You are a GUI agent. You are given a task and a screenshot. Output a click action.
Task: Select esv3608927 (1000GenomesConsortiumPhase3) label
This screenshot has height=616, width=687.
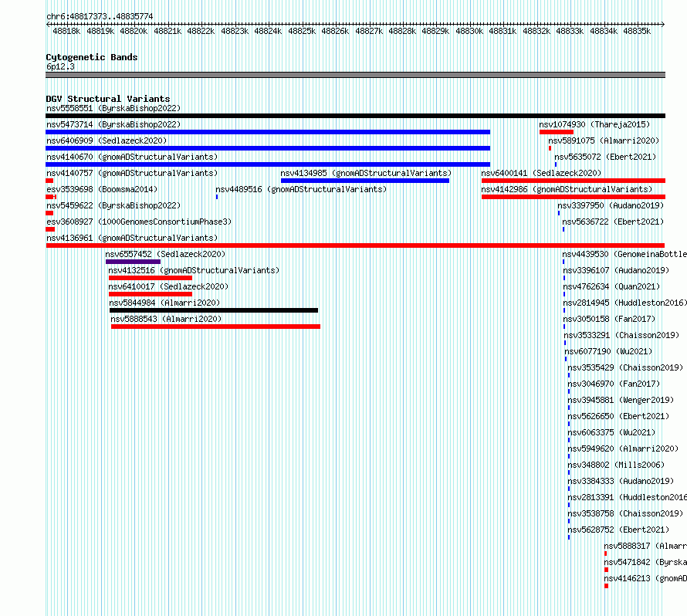(x=139, y=222)
